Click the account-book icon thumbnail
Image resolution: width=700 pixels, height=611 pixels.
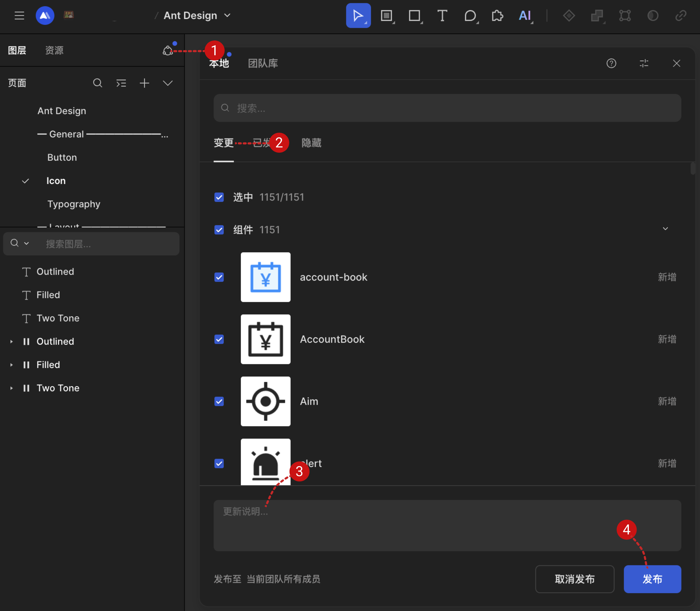(265, 277)
